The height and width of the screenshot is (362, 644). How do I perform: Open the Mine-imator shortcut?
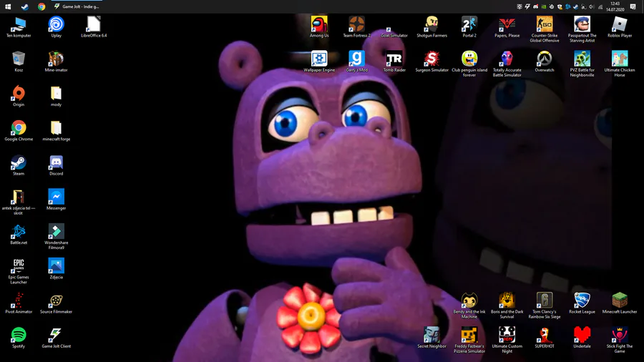click(57, 62)
